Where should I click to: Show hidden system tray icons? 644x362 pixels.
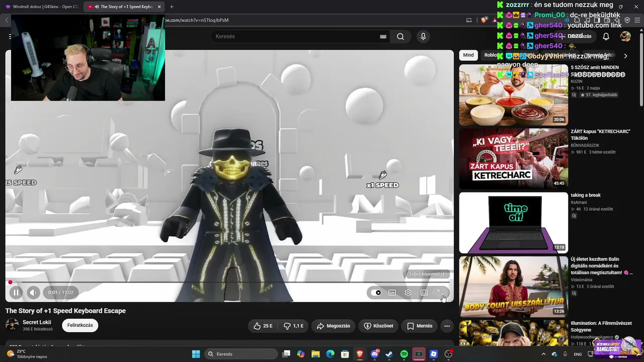pos(544,354)
